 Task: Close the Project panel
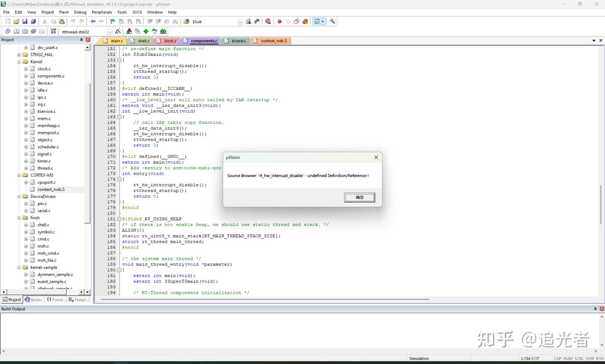[88, 40]
